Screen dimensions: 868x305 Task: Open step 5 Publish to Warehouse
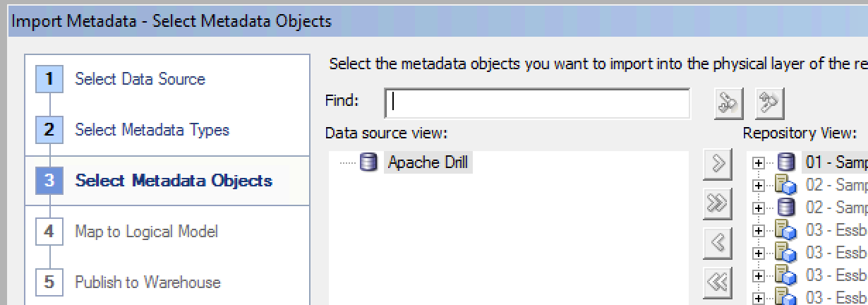tap(147, 282)
